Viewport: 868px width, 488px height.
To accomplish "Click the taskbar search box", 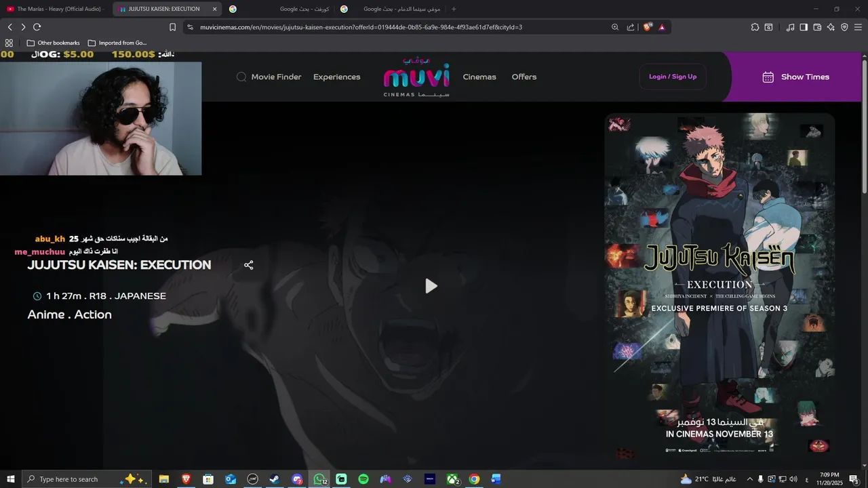I will (86, 479).
